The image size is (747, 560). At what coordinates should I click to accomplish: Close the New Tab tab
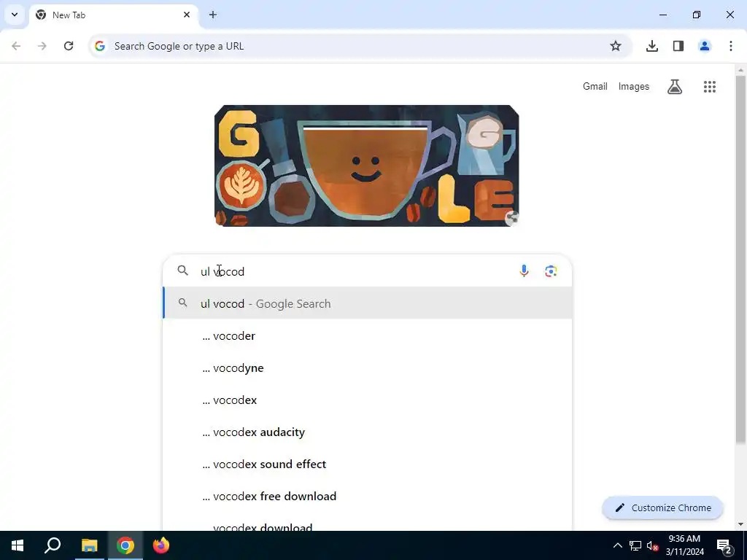click(187, 15)
